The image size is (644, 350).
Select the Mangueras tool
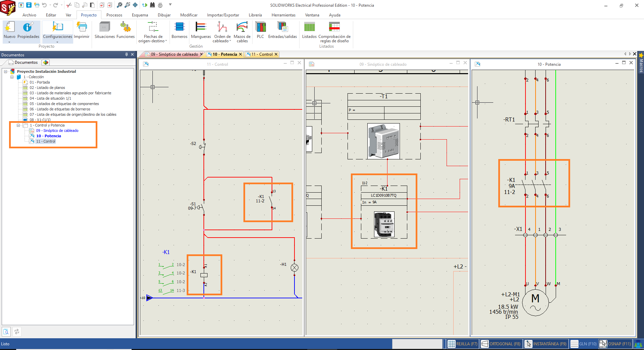coord(200,32)
